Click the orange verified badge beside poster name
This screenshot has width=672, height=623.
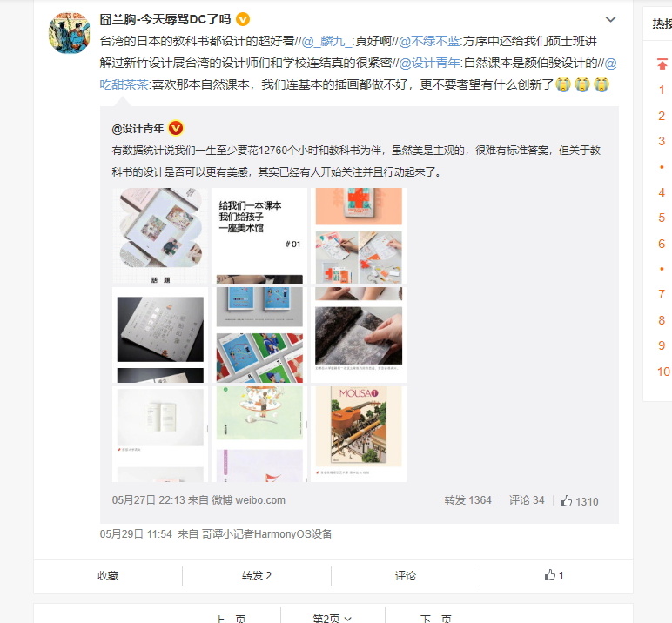243,19
